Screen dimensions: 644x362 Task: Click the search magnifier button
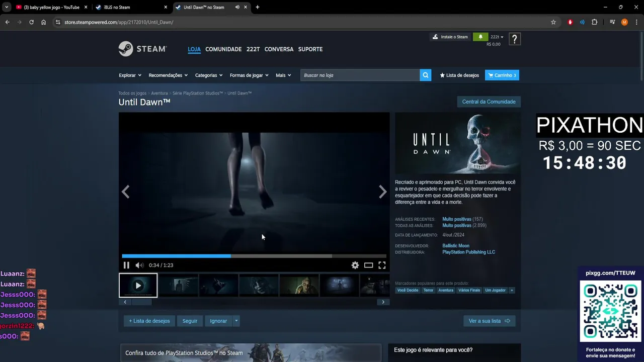[x=426, y=75]
